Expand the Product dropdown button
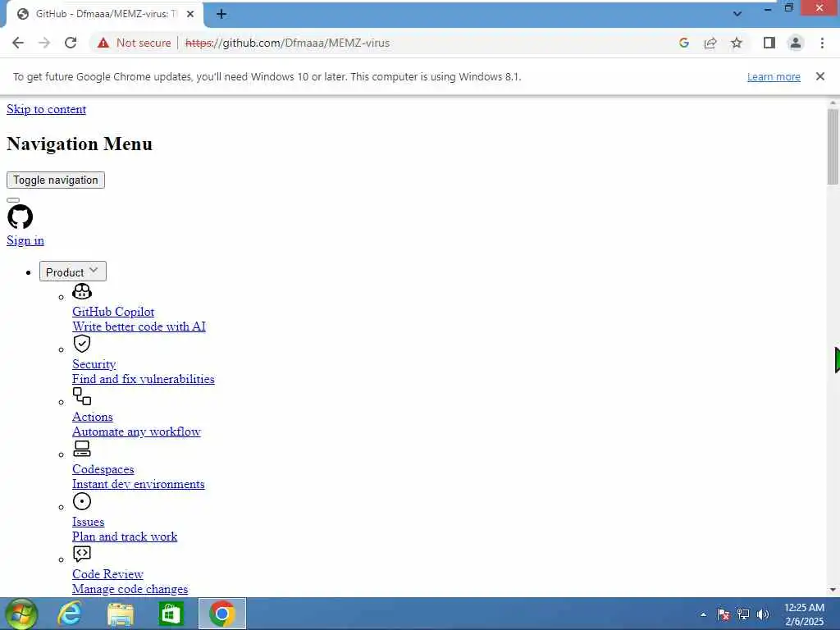840x630 pixels. pyautogui.click(x=73, y=272)
